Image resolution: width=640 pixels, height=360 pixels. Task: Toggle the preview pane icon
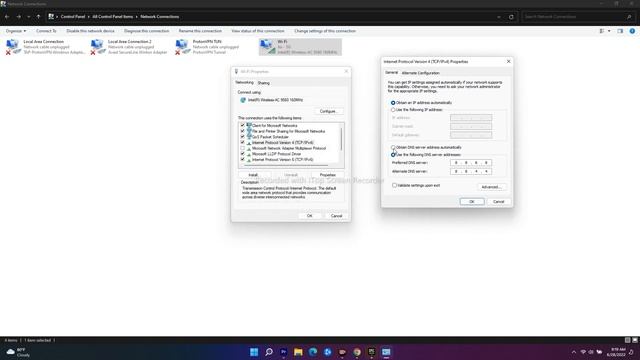click(620, 31)
